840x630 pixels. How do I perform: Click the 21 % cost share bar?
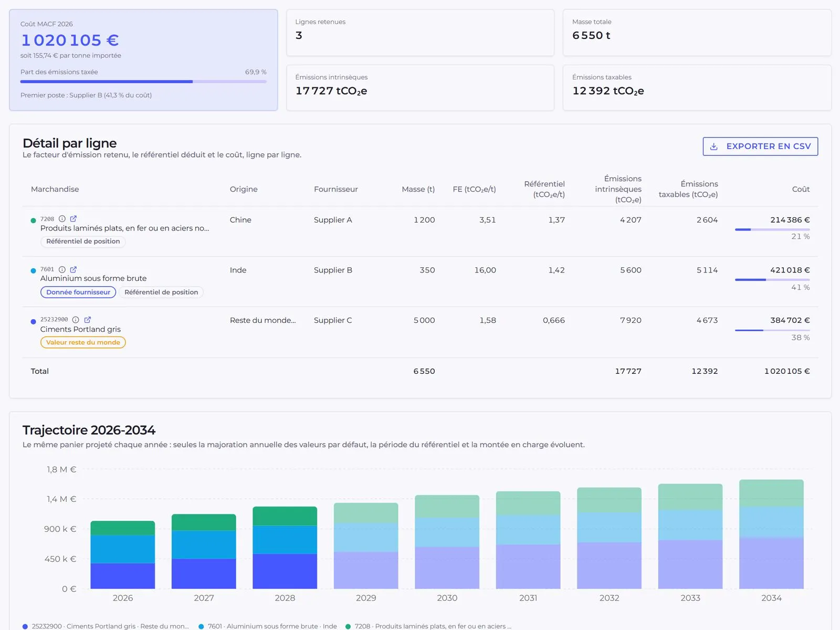click(x=772, y=229)
